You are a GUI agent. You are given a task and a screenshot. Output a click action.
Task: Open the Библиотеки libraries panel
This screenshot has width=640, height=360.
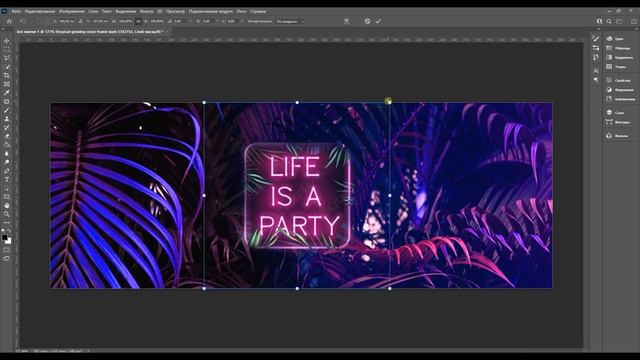click(621, 99)
